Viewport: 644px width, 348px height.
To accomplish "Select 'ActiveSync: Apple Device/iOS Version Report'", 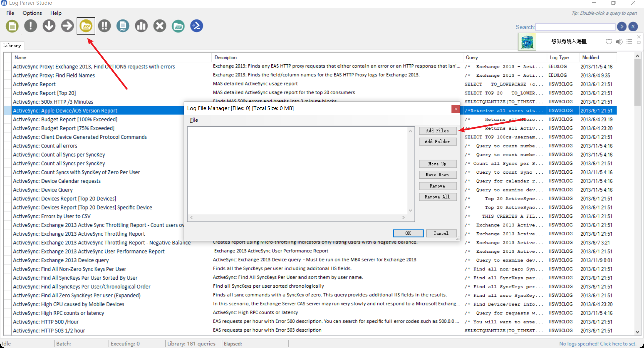I will click(x=65, y=111).
